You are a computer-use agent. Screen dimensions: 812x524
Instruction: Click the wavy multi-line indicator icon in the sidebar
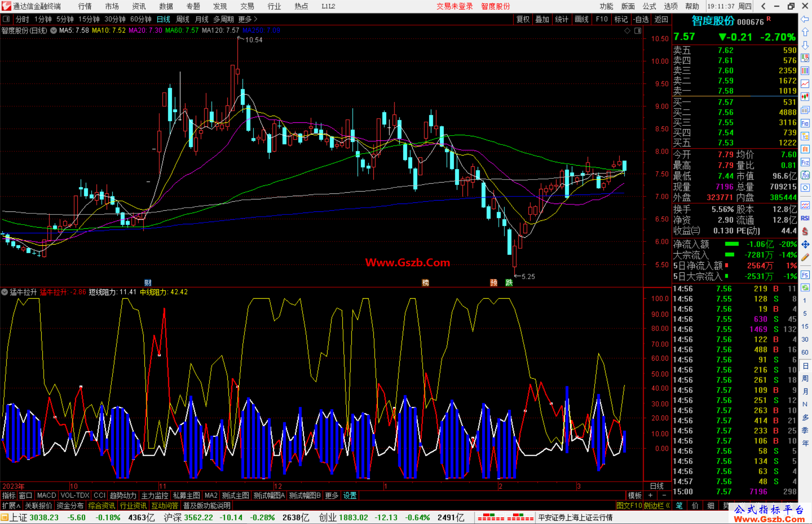tap(805, 205)
